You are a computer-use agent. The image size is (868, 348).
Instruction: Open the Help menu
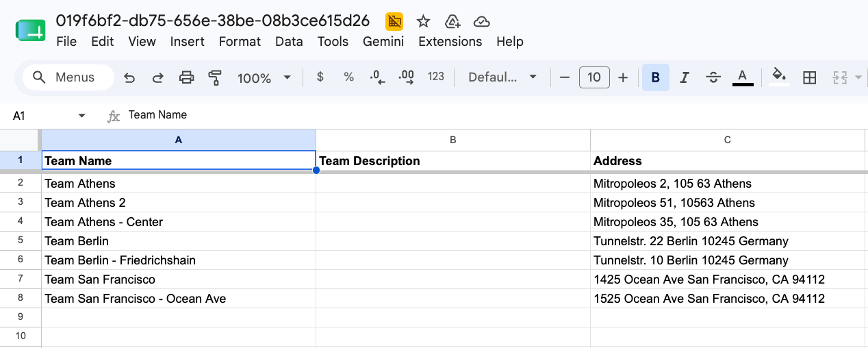click(x=510, y=42)
